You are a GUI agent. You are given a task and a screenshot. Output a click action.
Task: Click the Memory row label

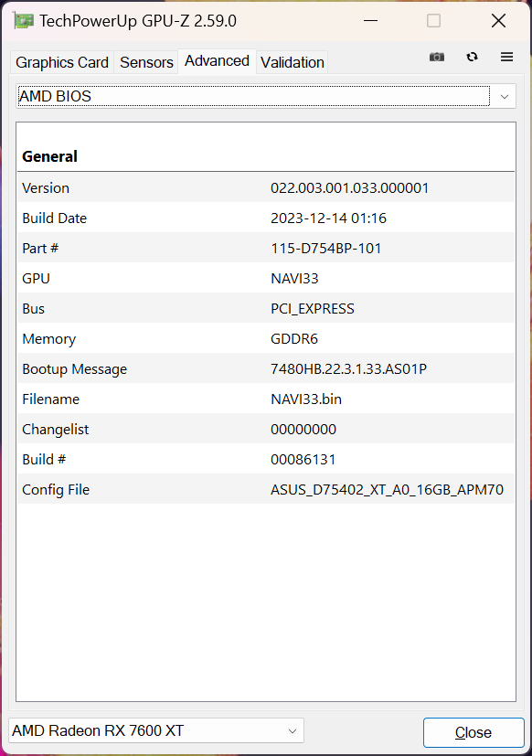click(x=49, y=339)
